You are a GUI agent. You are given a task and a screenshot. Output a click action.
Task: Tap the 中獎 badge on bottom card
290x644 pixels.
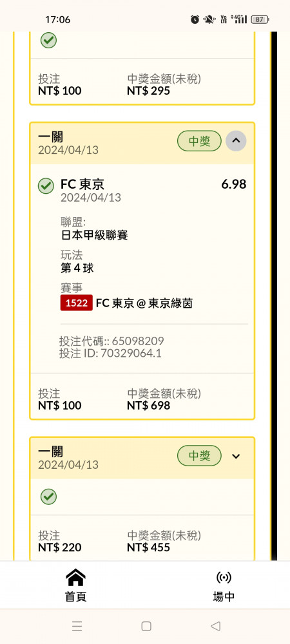[x=199, y=456]
